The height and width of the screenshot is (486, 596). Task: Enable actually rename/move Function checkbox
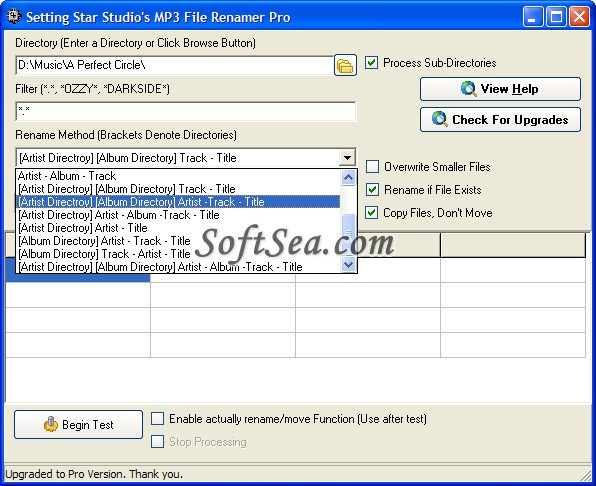pyautogui.click(x=158, y=418)
